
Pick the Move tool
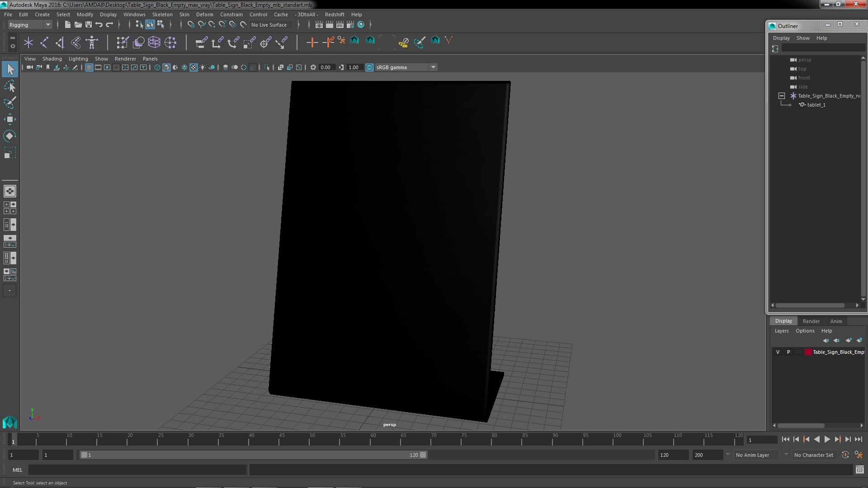[10, 119]
